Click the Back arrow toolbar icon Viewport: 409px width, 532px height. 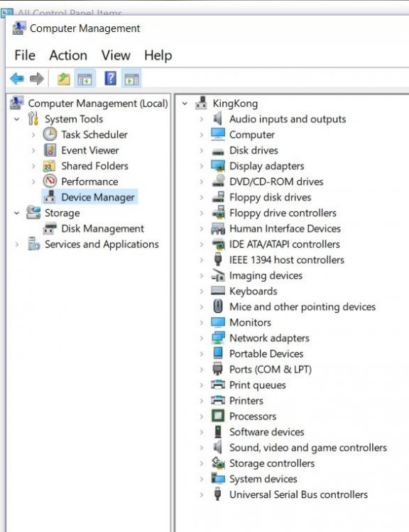point(16,79)
